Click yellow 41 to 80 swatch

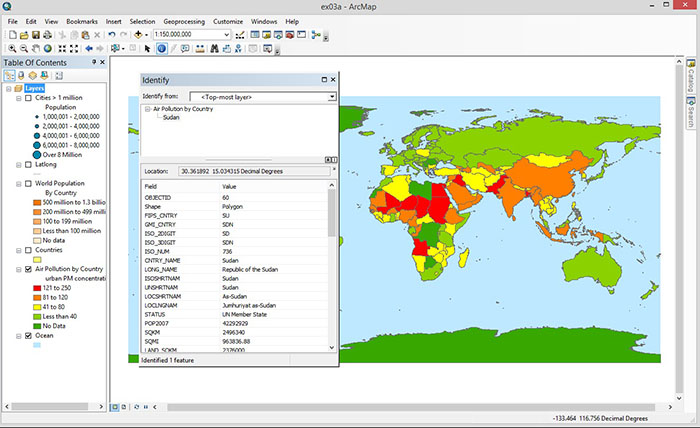point(37,307)
